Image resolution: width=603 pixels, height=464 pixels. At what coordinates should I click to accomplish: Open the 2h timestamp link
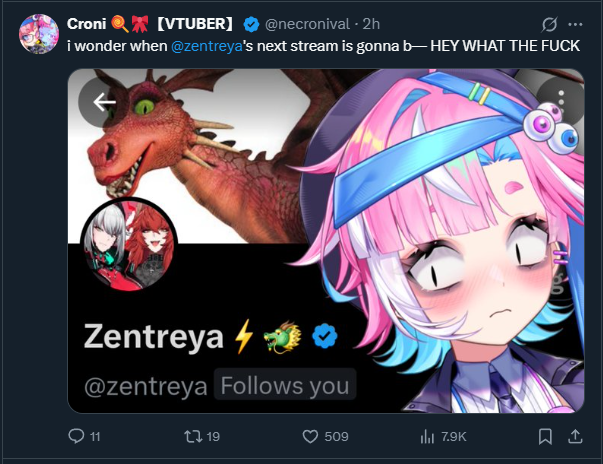371,24
